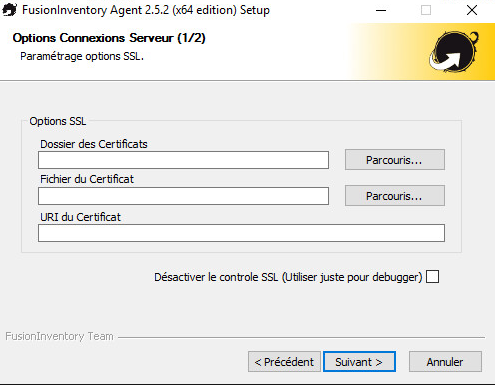The width and height of the screenshot is (496, 386).
Task: Click the Désactiver le controle SSL label text
Action: click(x=288, y=277)
